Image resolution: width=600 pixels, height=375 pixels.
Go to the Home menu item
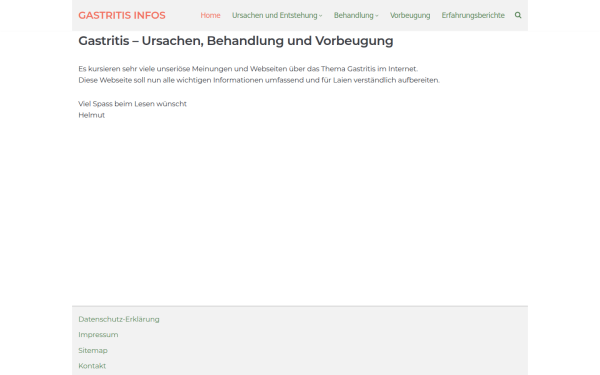click(x=210, y=15)
